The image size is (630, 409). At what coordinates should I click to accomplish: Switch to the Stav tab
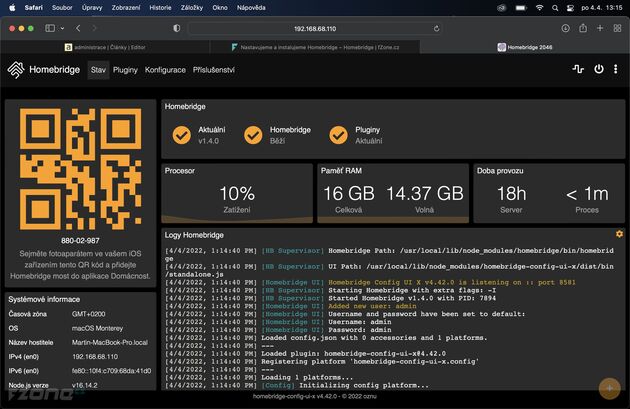98,70
